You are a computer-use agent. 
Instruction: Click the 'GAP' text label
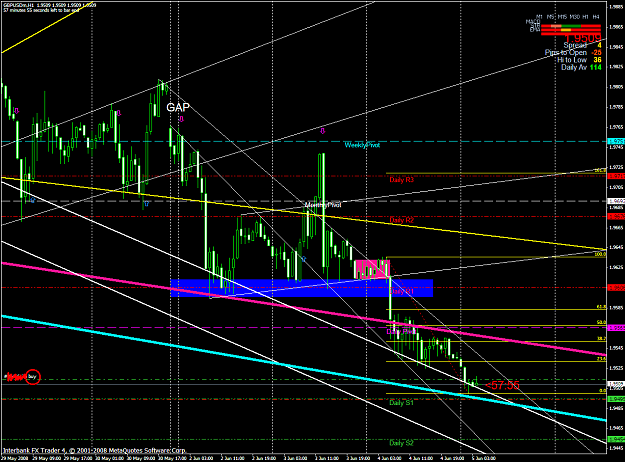coord(178,107)
